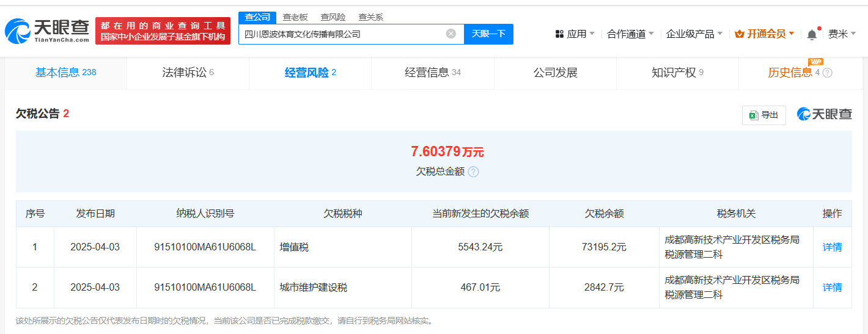868x334 pixels.
Task: Click the TianYanCha logo in header
Action: (x=47, y=31)
